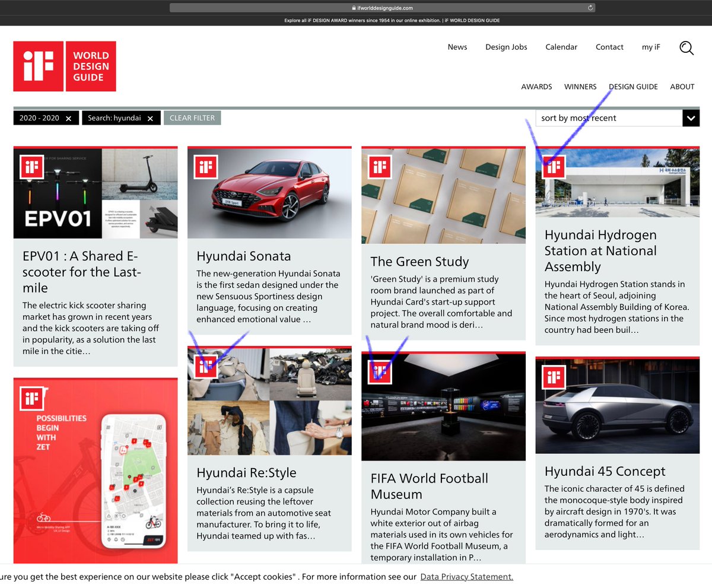Open the Data Privacy Statement link
Image resolution: width=712 pixels, height=588 pixels.
pyautogui.click(x=467, y=577)
